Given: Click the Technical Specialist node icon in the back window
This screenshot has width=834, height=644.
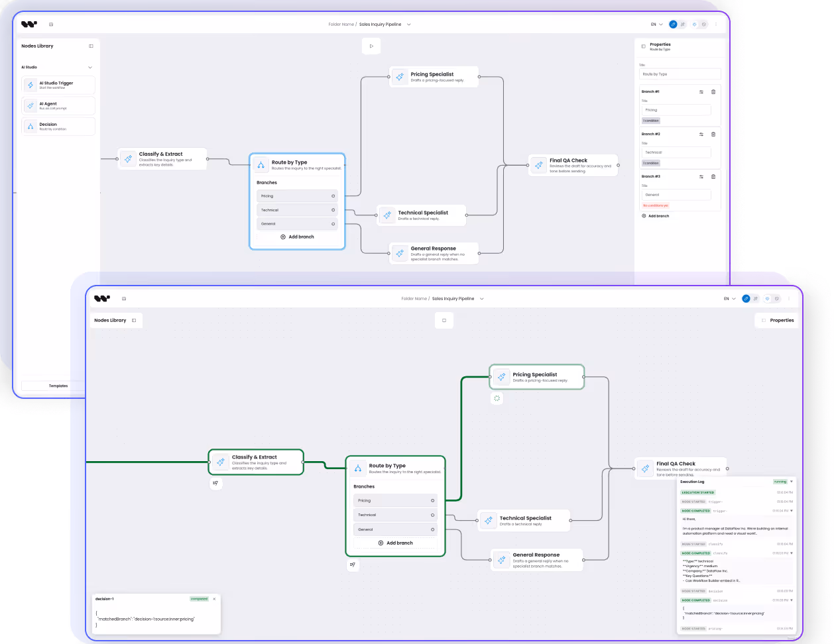Looking at the screenshot, I should (x=387, y=215).
